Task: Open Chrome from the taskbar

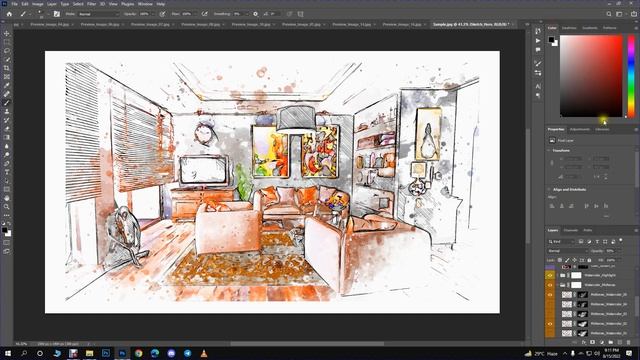Action: pos(138,353)
